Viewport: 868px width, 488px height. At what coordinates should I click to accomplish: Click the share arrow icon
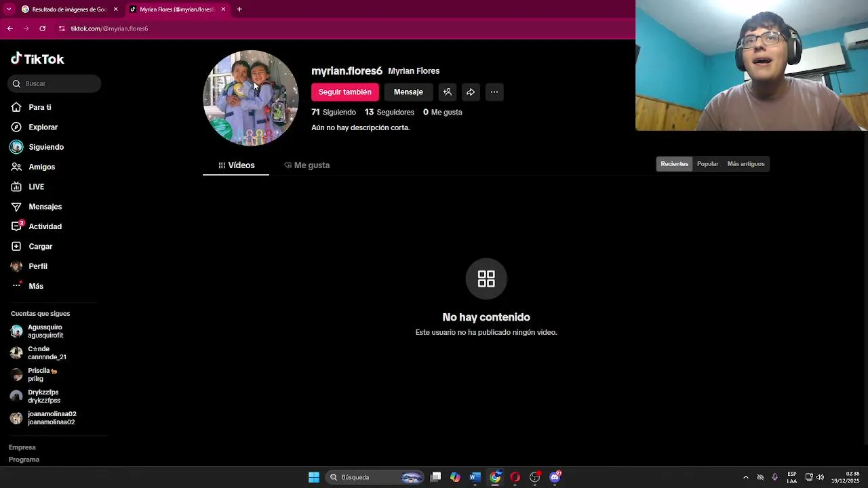tap(471, 92)
